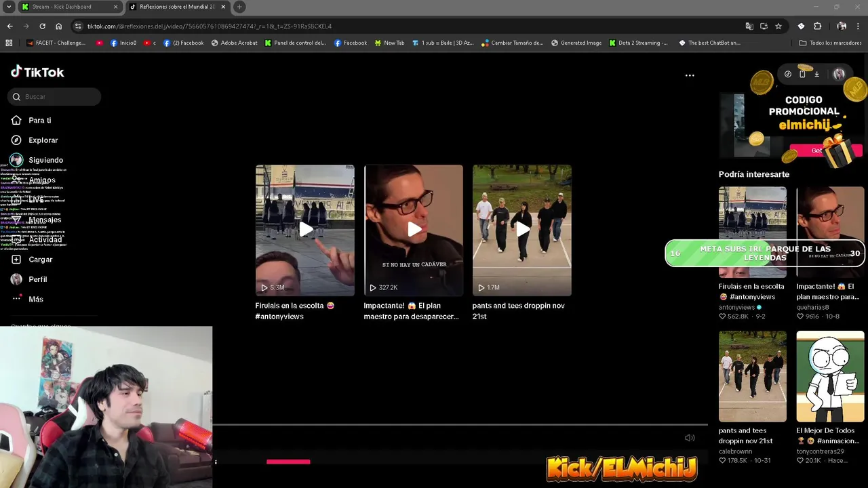The image size is (868, 488).
Task: View site information icon in address bar
Action: (79, 26)
